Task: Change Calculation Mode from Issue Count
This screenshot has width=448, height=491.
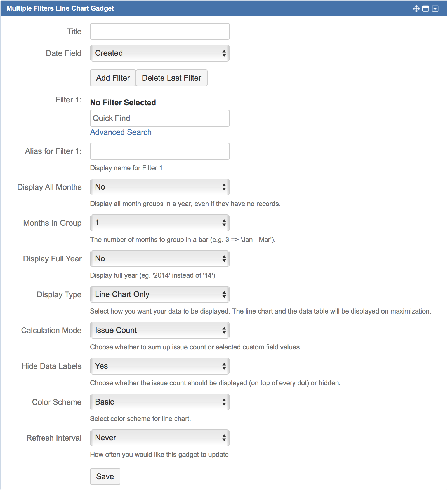Action: point(159,330)
